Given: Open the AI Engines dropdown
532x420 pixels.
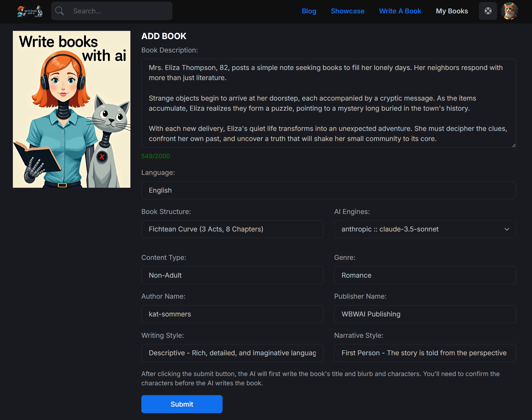Looking at the screenshot, I should [x=425, y=229].
